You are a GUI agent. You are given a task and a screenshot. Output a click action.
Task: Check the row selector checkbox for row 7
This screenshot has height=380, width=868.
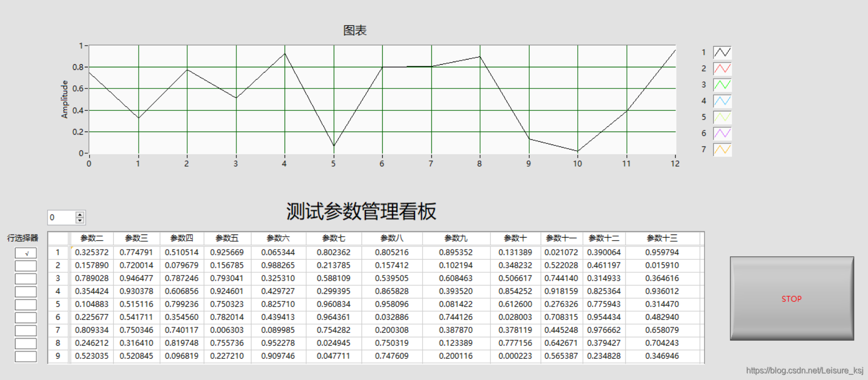click(26, 331)
